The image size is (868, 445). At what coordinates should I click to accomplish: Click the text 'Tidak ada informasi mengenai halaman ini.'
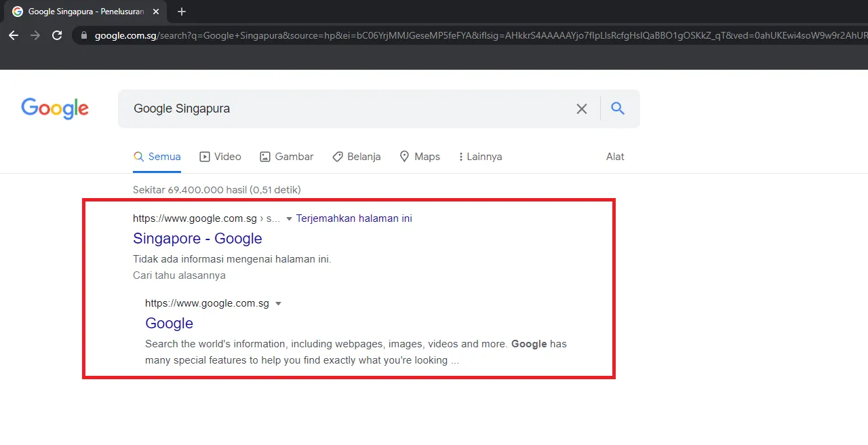pos(232,259)
